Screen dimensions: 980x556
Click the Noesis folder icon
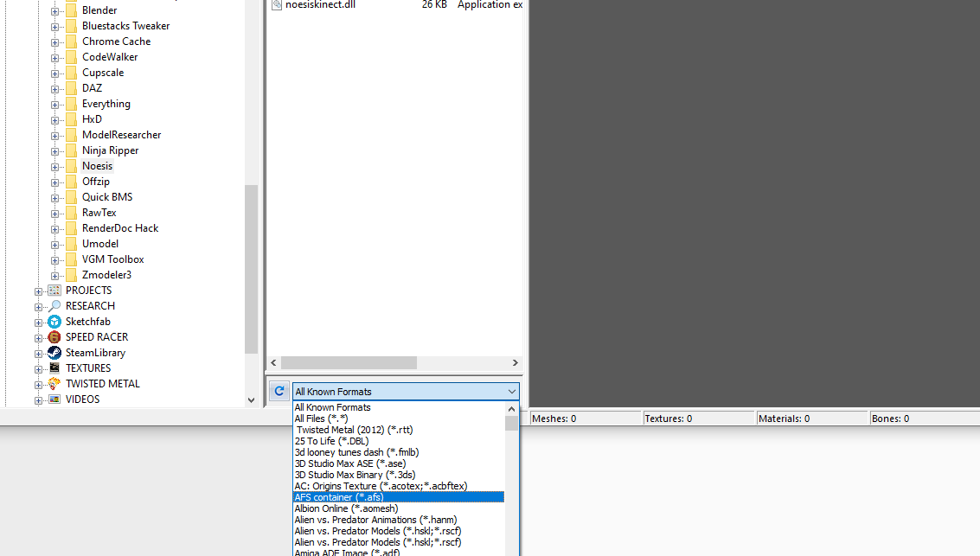pos(71,167)
